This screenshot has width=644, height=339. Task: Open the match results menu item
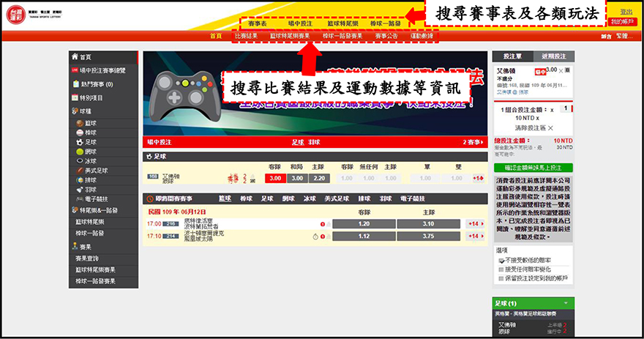click(247, 36)
